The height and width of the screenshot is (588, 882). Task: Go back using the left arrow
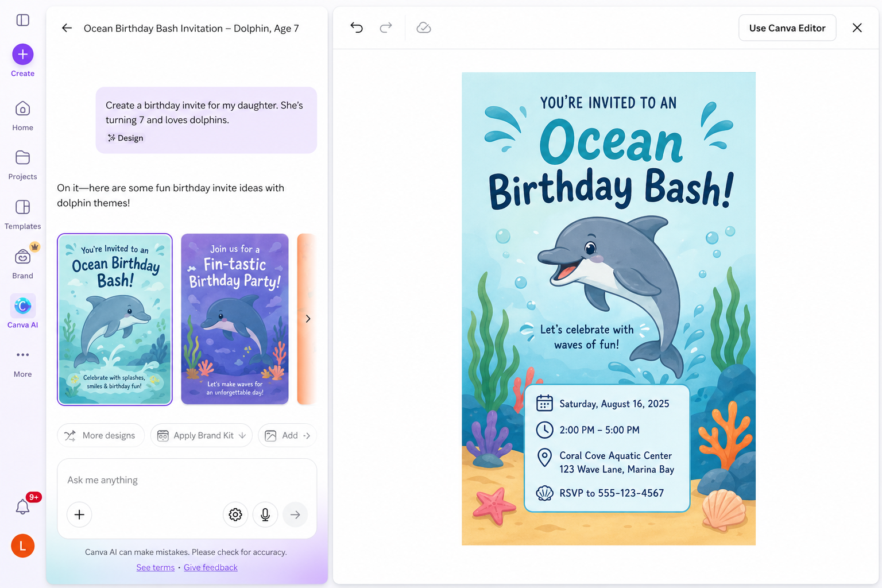pyautogui.click(x=67, y=28)
